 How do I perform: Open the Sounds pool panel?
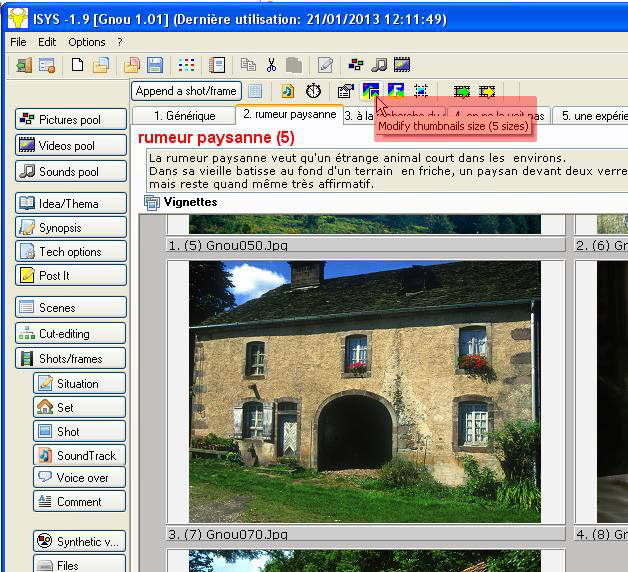pos(71,171)
